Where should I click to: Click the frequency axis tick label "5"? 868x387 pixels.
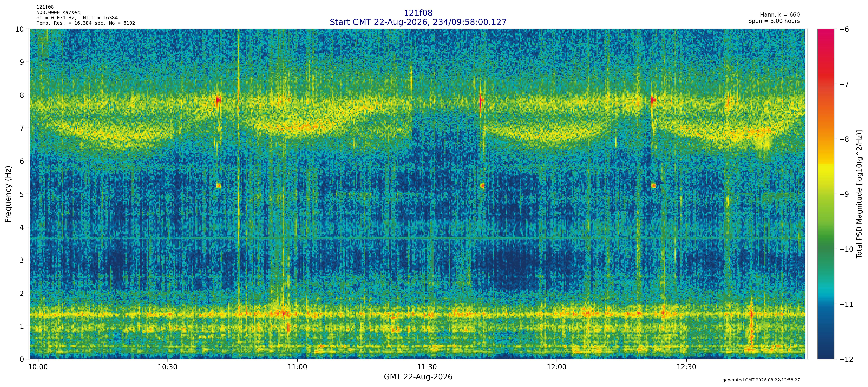click(x=22, y=194)
